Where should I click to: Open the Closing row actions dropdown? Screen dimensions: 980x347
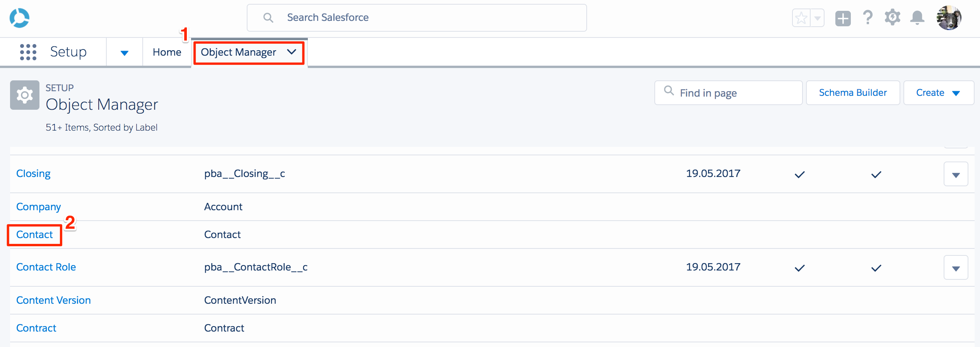[956, 174]
